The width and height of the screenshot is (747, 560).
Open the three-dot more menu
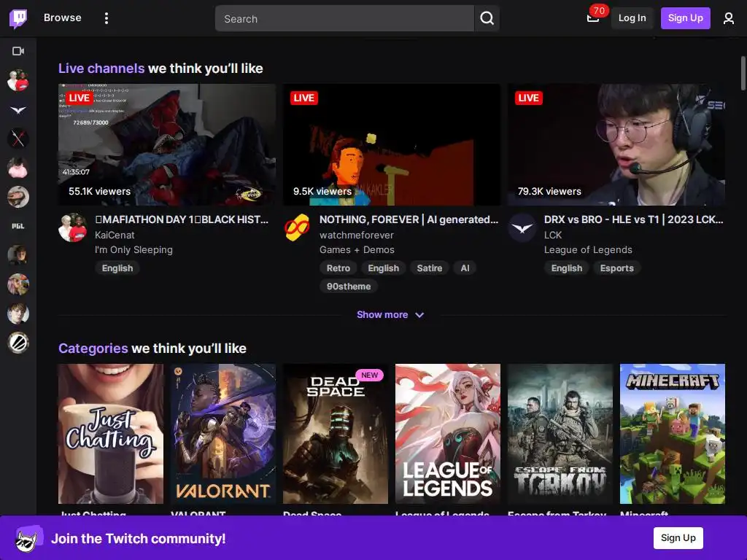point(107,18)
